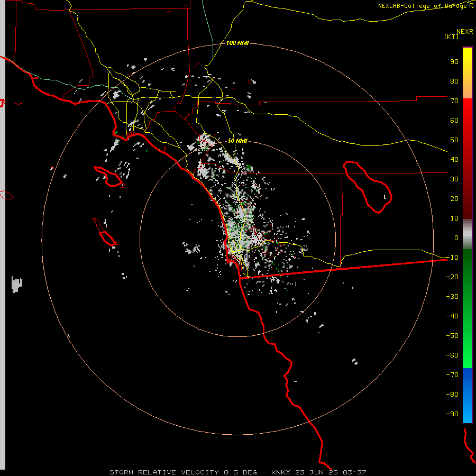Click the -40 value on the velocity scale
The width and height of the screenshot is (476, 476).
point(452,316)
